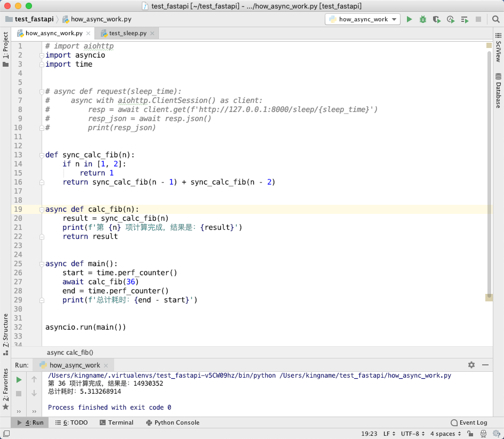Click how_async_work.py breadcrumb in navigation bar
Image resolution: width=504 pixels, height=439 pixels.
point(97,19)
